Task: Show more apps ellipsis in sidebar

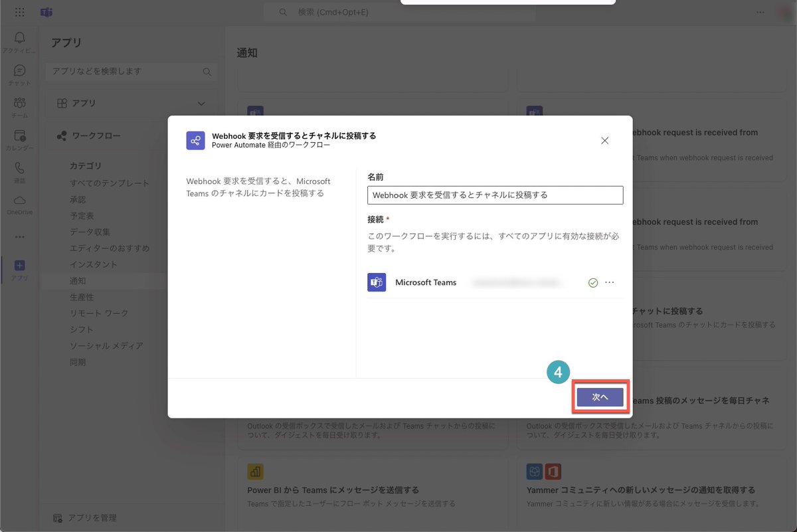Action: click(x=19, y=236)
